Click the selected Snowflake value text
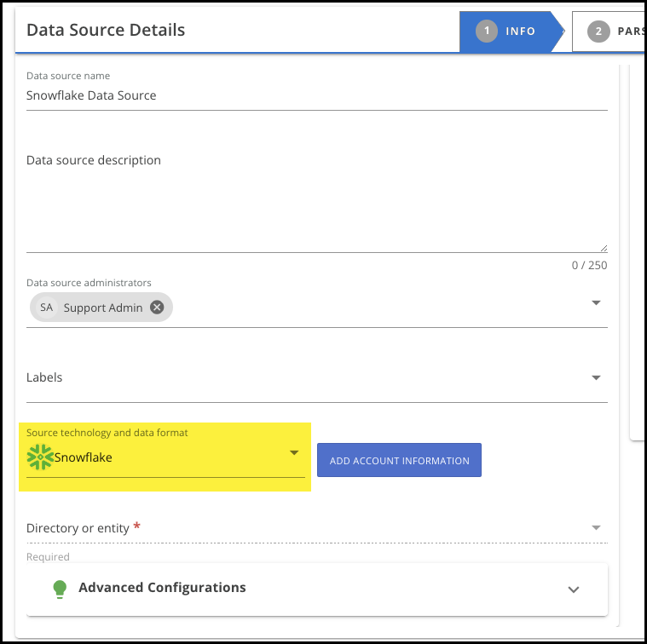The height and width of the screenshot is (644, 647). pos(84,457)
